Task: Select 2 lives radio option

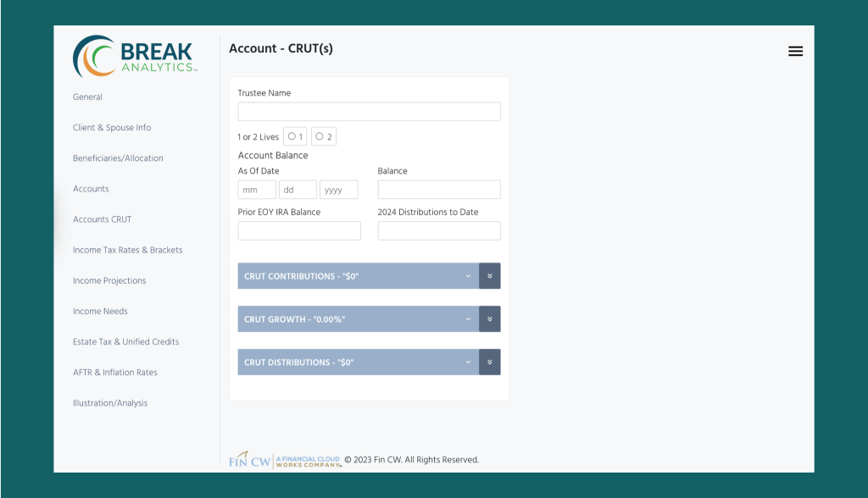Action: point(320,136)
